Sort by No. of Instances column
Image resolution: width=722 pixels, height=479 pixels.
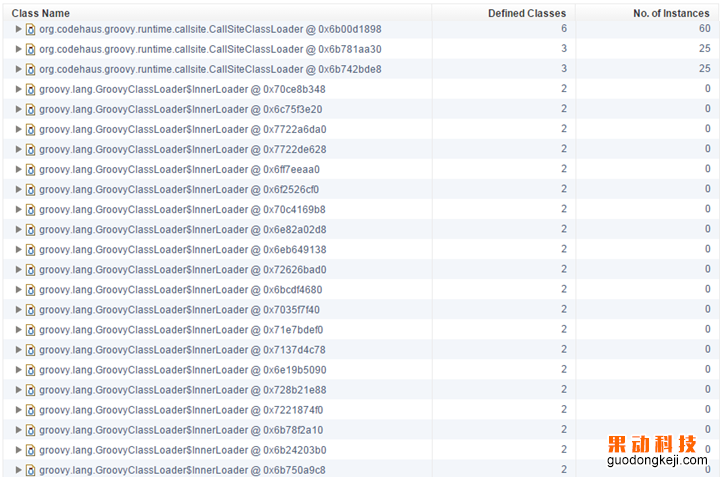671,13
